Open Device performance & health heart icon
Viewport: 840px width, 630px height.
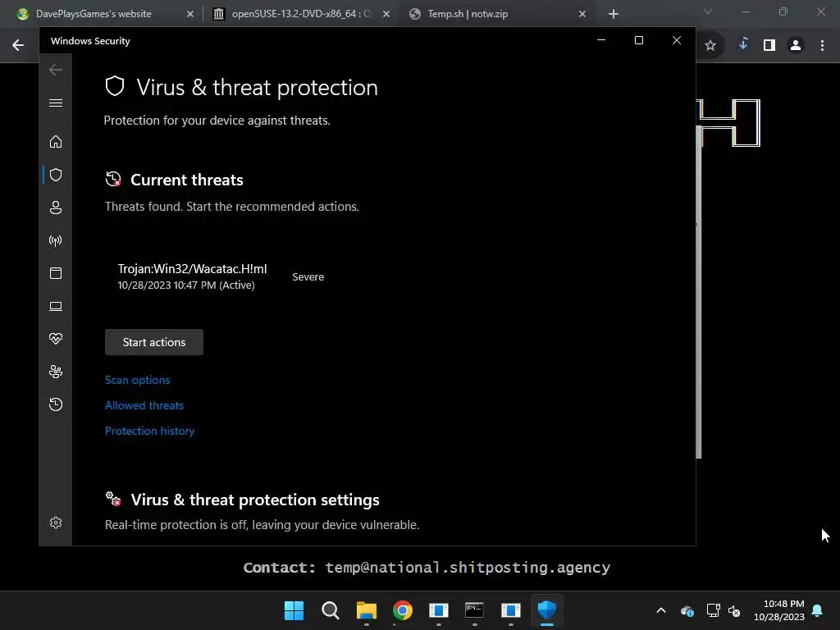56,339
